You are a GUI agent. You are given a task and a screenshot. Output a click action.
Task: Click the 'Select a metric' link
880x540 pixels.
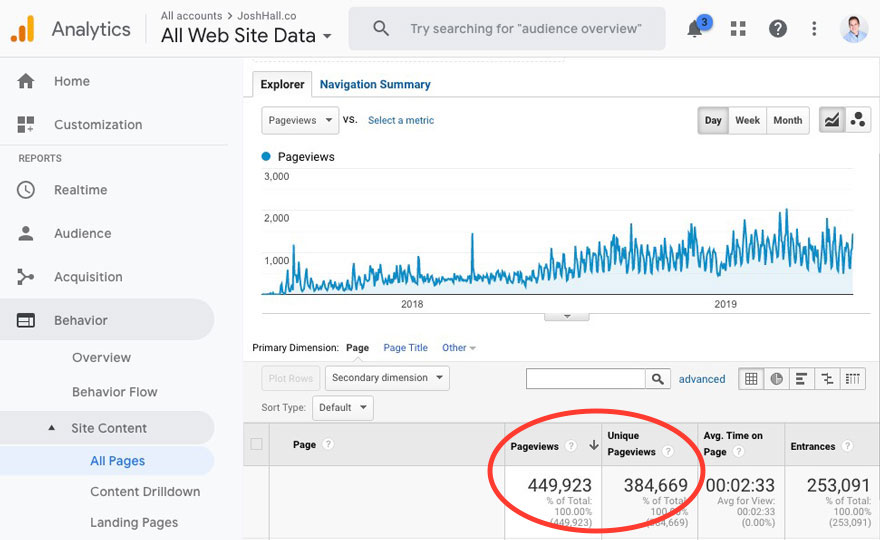pos(401,120)
